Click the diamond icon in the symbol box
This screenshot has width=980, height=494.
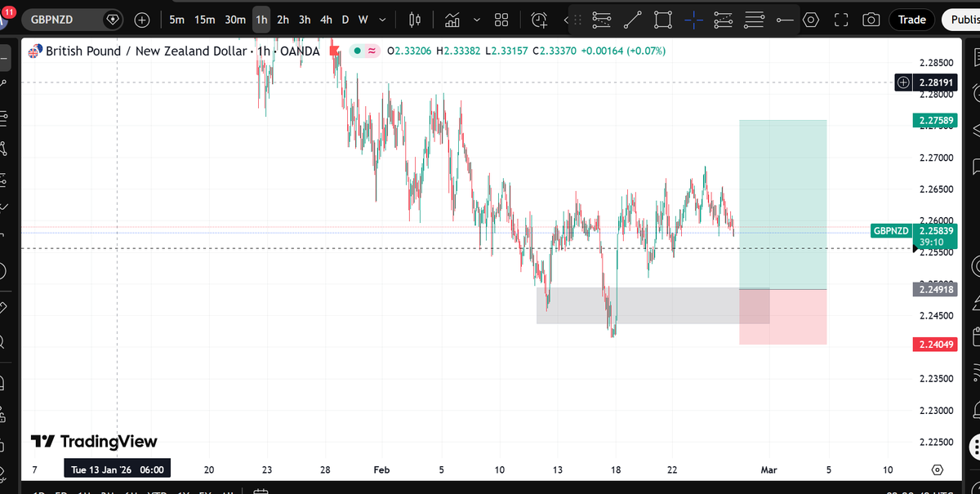click(113, 19)
